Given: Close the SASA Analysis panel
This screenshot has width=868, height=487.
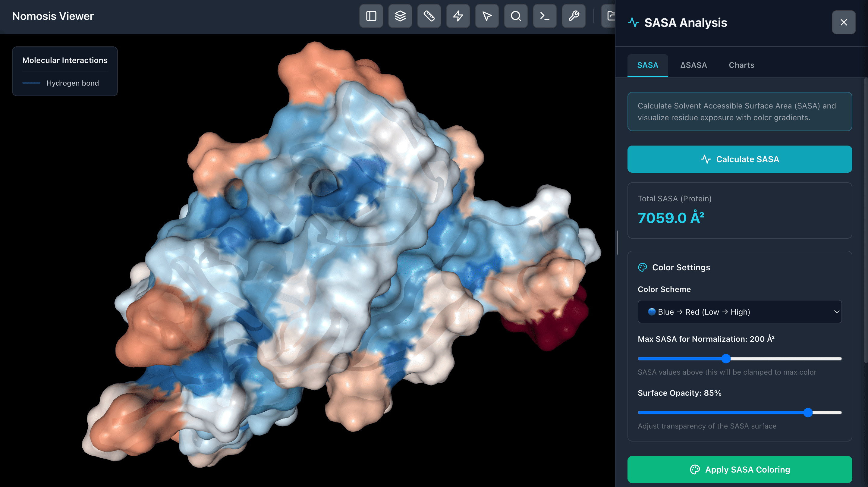Looking at the screenshot, I should pyautogui.click(x=843, y=22).
